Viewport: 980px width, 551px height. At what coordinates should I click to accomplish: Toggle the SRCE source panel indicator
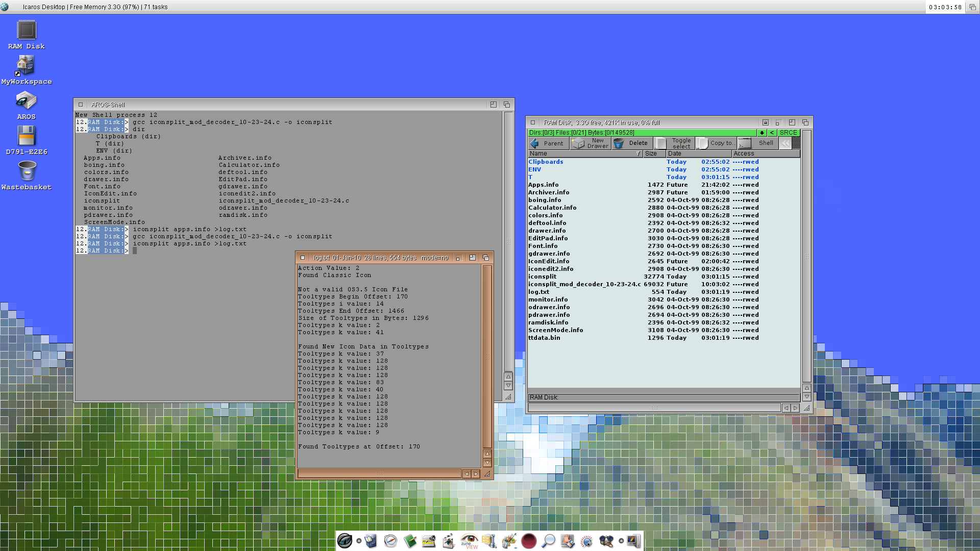point(788,133)
